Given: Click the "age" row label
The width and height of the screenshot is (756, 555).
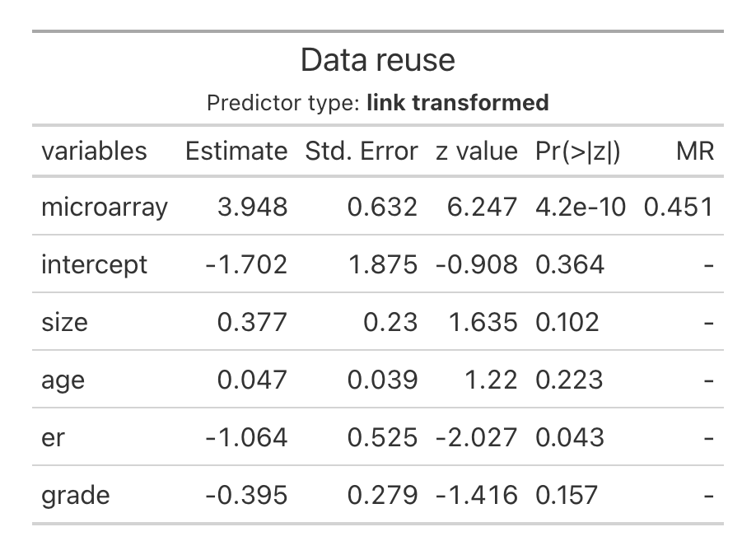Looking at the screenshot, I should coord(63,380).
